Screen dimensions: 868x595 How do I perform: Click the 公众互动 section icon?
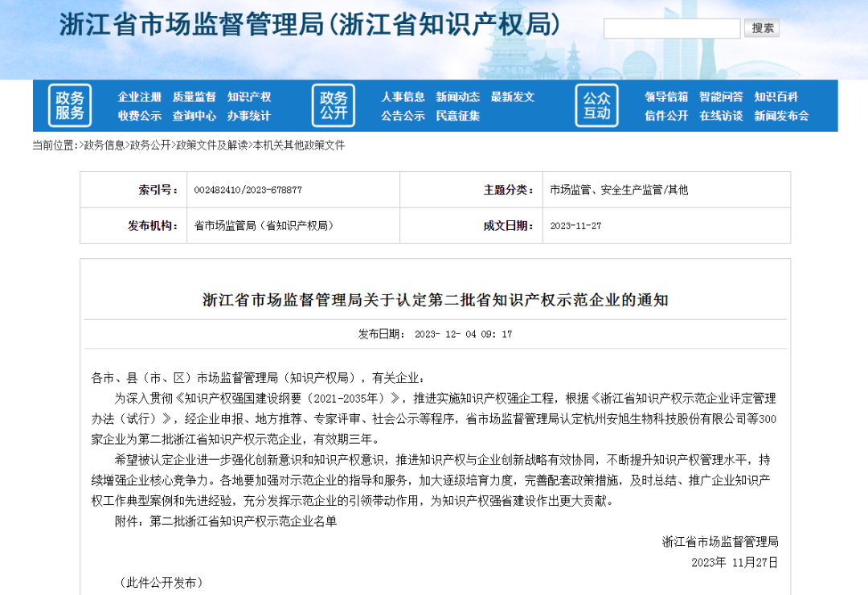[x=596, y=106]
